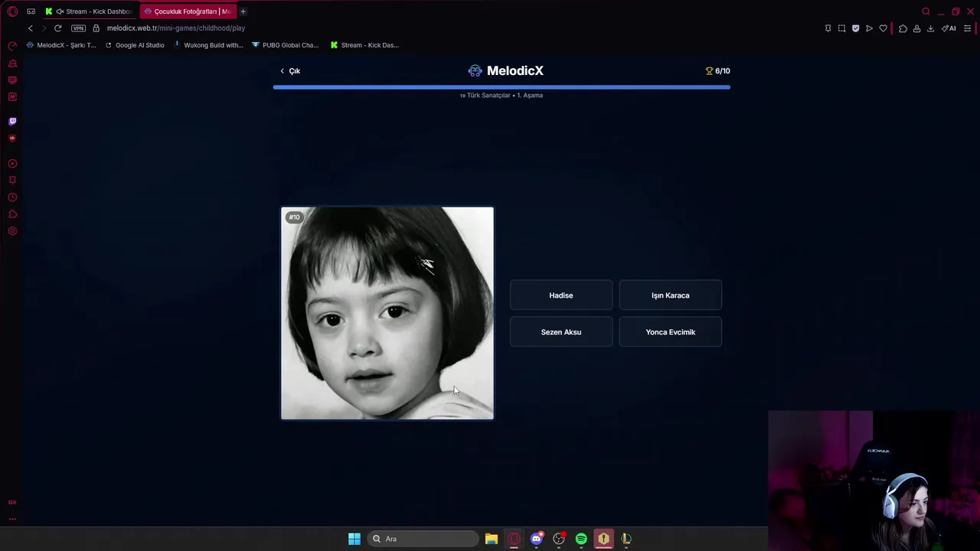Open the profile account icon

[916, 28]
